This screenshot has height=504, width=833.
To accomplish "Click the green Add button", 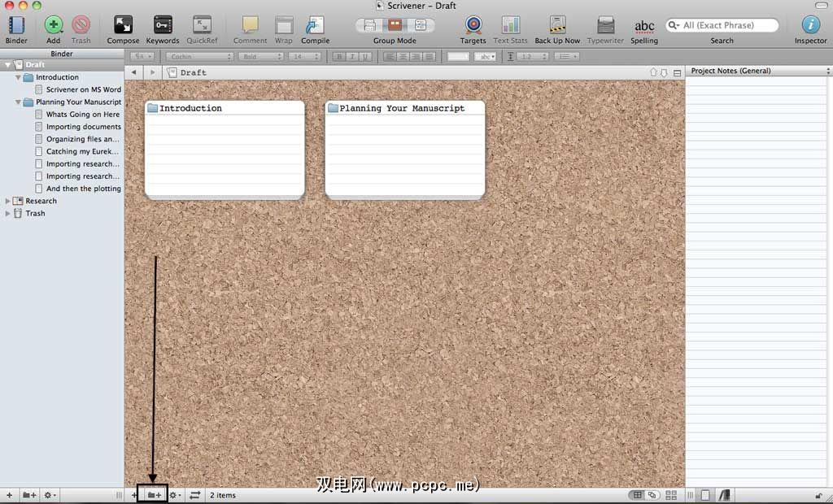I will tap(54, 25).
